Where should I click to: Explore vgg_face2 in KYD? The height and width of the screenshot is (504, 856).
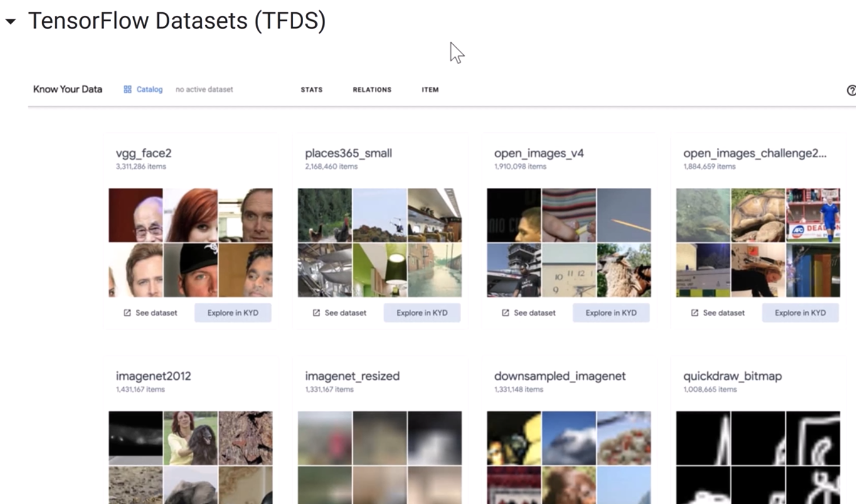[x=232, y=313]
